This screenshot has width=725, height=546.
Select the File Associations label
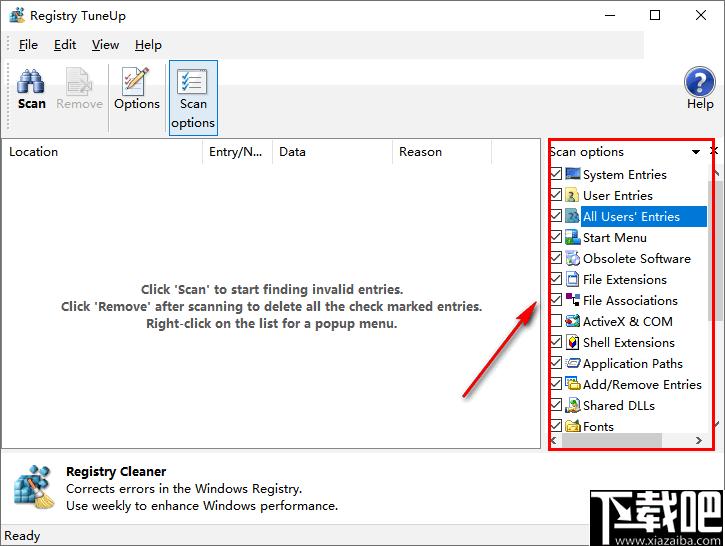[630, 300]
